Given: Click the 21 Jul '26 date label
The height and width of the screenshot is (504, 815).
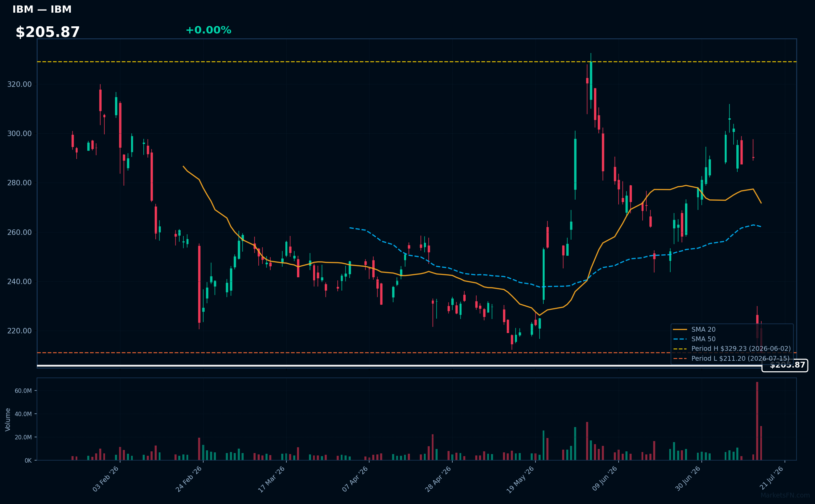Looking at the screenshot, I should click(x=771, y=478).
